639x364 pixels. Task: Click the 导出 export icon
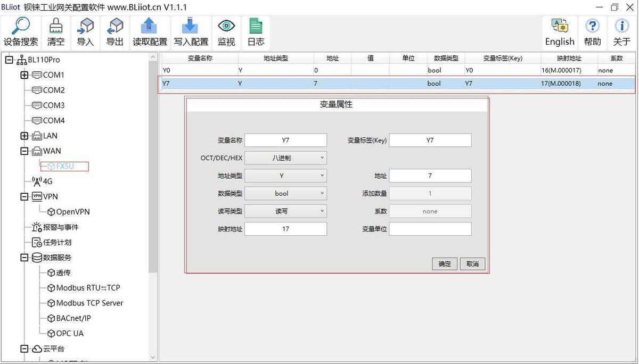(x=114, y=27)
